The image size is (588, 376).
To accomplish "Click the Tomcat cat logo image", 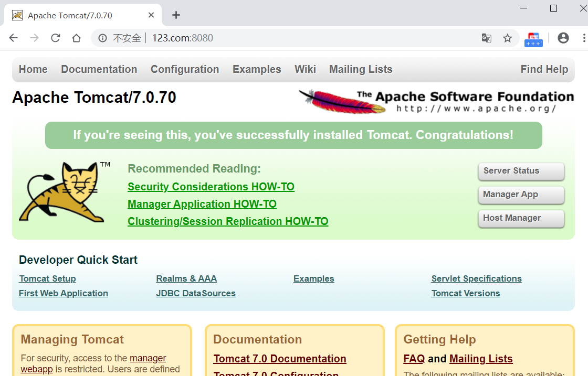I will coord(65,192).
